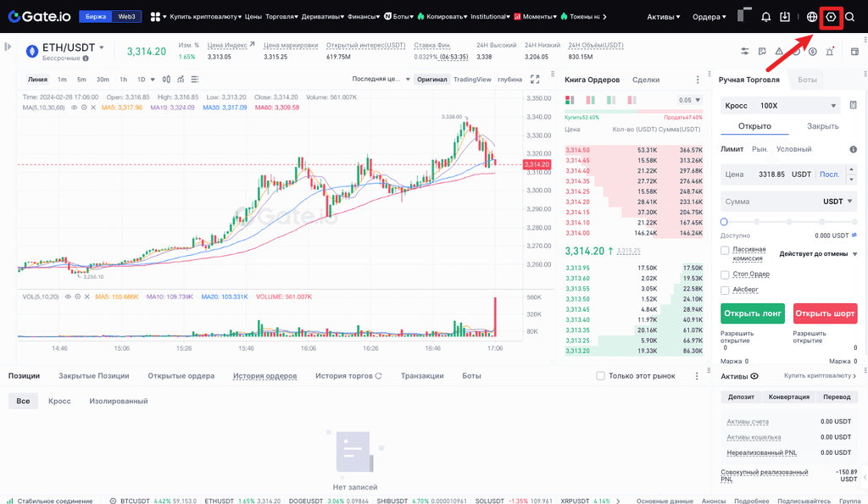The height and width of the screenshot is (504, 868).
Task: Open the language globe icon
Action: [812, 17]
